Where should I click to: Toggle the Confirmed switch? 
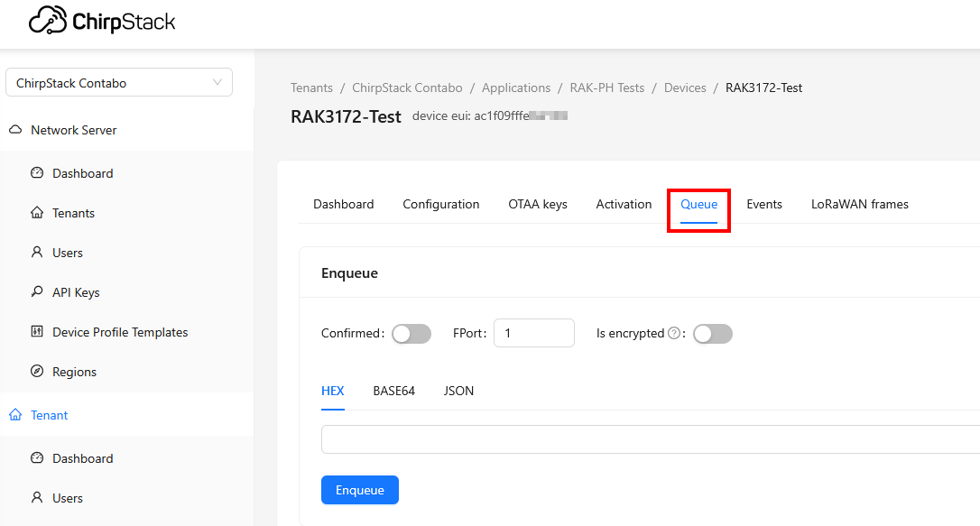411,334
